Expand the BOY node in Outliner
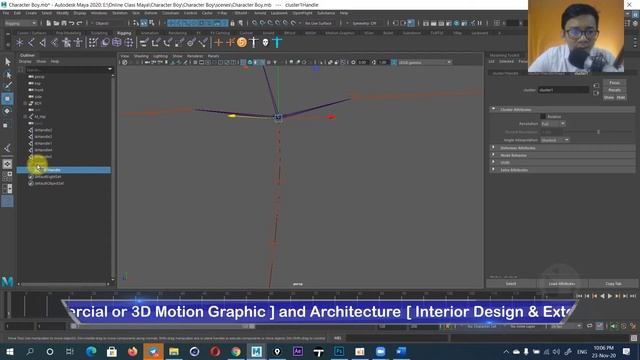 [x=25, y=103]
